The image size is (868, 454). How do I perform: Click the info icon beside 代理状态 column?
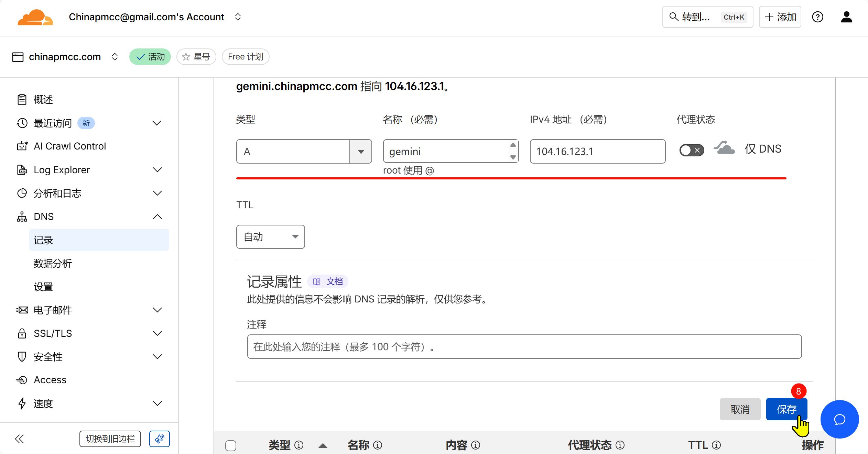(x=620, y=445)
